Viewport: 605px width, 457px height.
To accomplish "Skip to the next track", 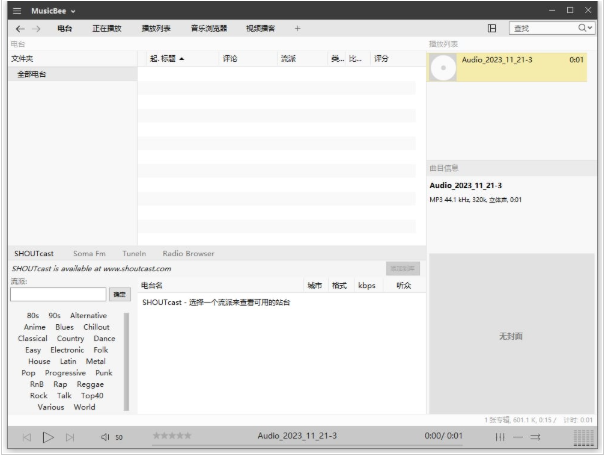I will [x=70, y=437].
